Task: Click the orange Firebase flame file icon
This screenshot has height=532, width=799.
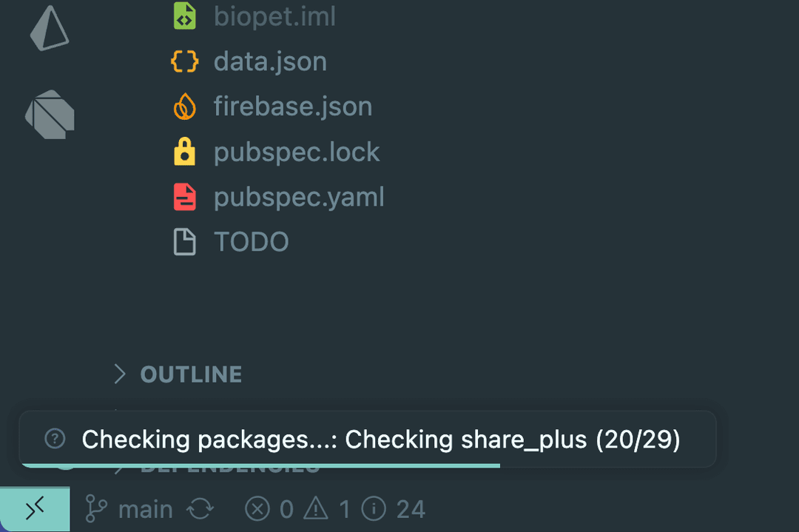Action: [184, 107]
